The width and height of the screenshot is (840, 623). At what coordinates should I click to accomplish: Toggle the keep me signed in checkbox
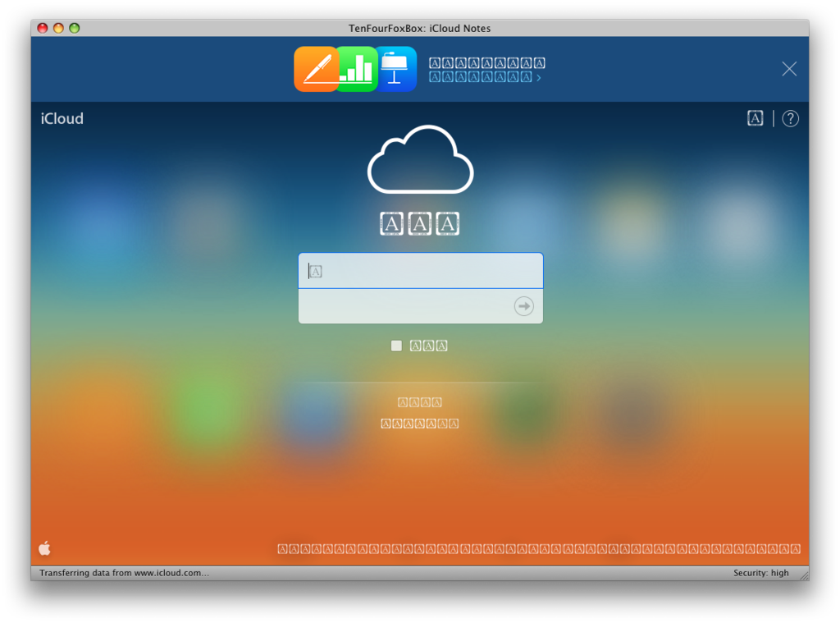[396, 346]
